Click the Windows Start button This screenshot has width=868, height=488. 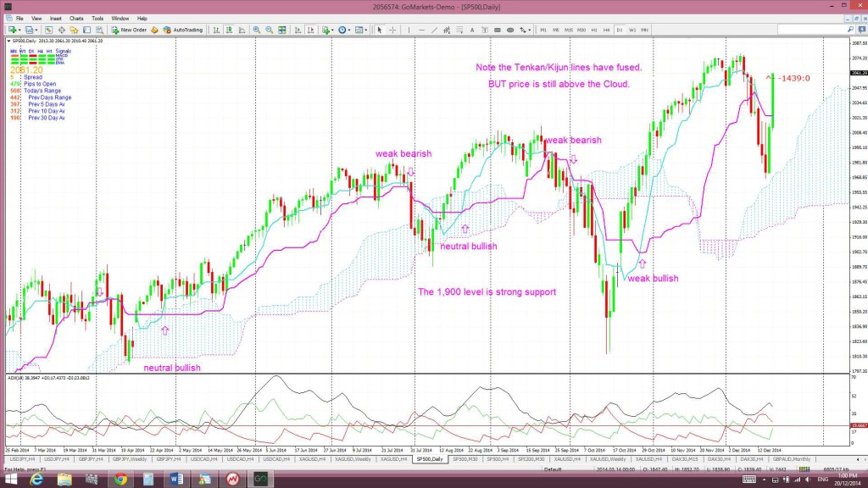pos(10,479)
